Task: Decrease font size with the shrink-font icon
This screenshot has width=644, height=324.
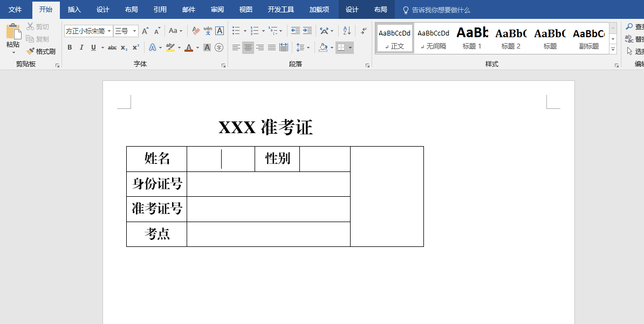Action: click(x=157, y=31)
